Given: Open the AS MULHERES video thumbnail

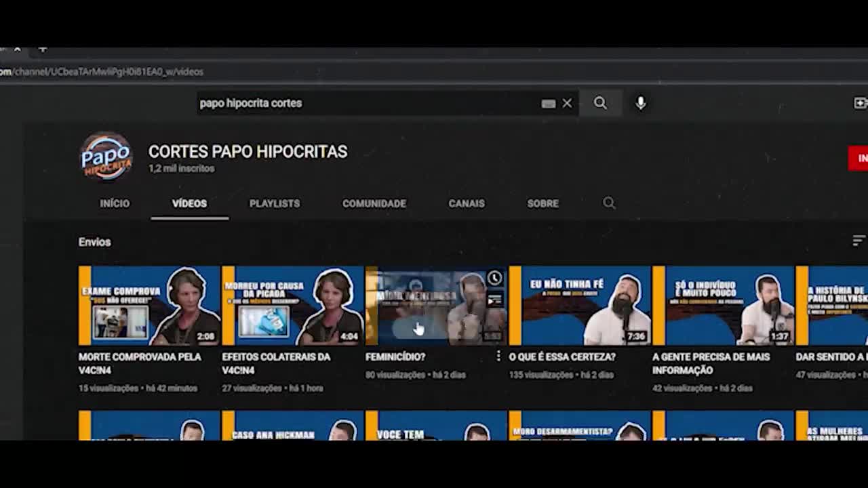Looking at the screenshot, I should point(832,426).
